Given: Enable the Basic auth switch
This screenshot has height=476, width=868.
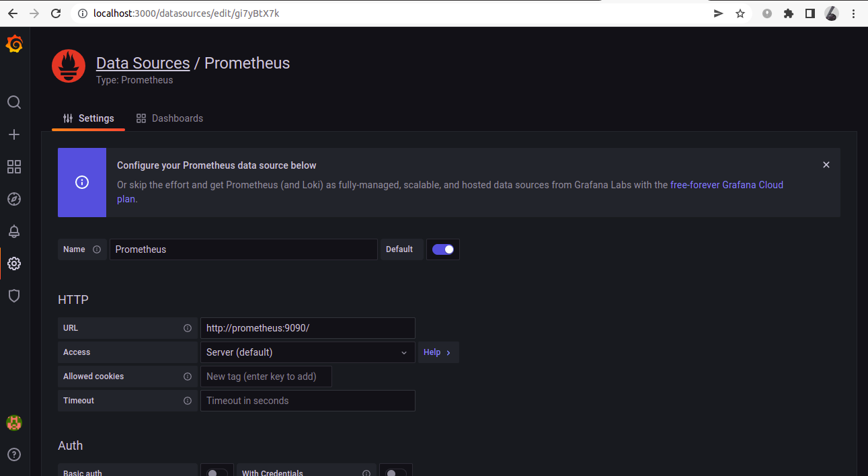Looking at the screenshot, I should [217, 473].
